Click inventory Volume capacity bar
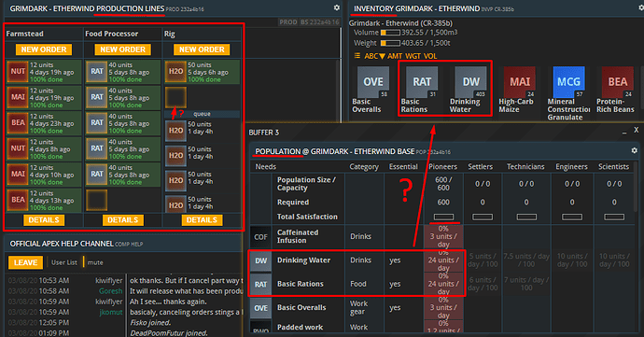644x337 pixels. [390, 33]
